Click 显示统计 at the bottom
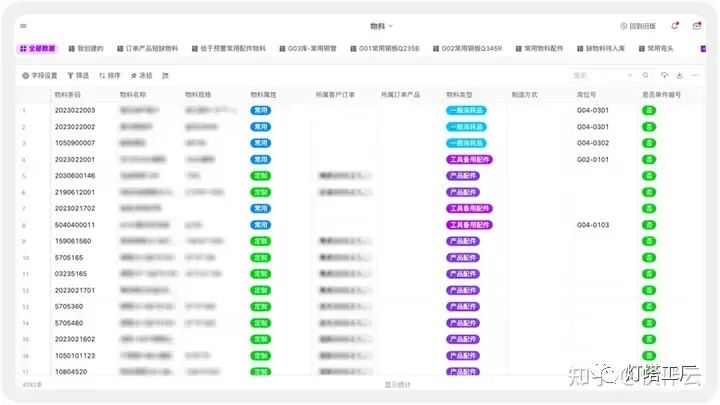This screenshot has width=720, height=405. pyautogui.click(x=397, y=384)
